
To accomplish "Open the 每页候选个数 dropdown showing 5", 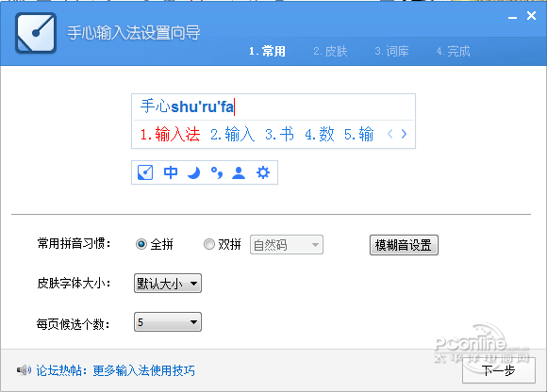I will pyautogui.click(x=168, y=322).
